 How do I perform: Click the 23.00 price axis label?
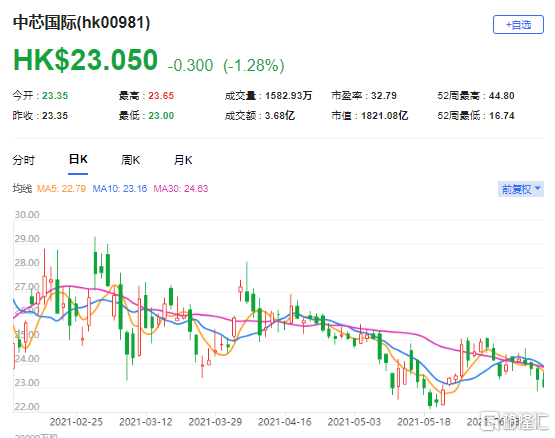(27, 383)
